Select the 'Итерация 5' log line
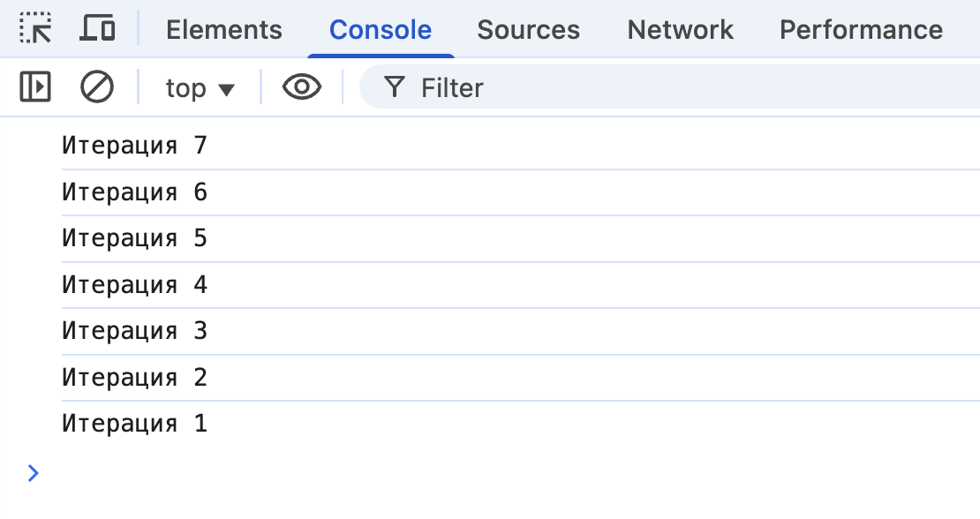Image resolution: width=980 pixels, height=519 pixels. click(x=134, y=238)
